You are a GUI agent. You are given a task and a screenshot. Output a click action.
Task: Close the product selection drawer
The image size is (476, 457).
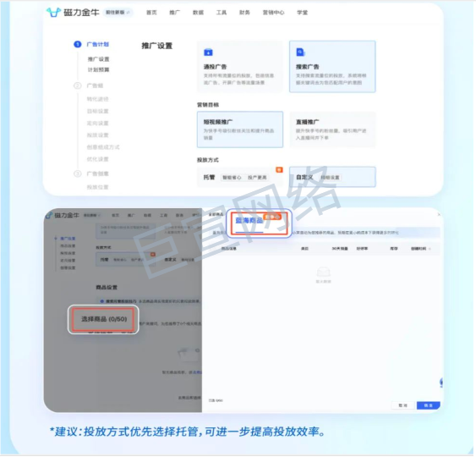coord(439,214)
